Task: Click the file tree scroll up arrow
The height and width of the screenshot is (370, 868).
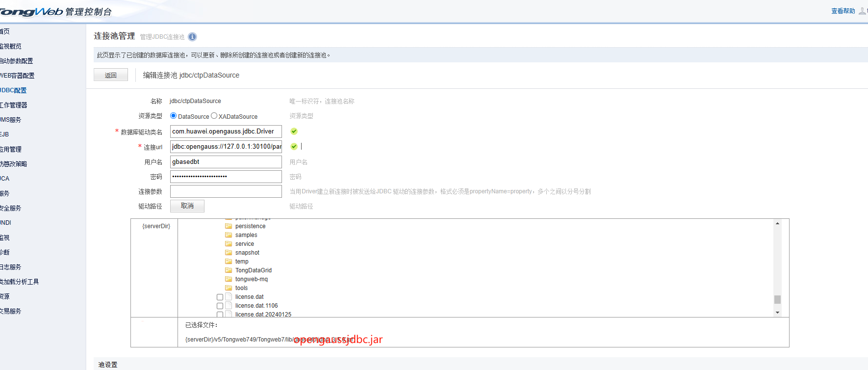Action: click(x=777, y=223)
